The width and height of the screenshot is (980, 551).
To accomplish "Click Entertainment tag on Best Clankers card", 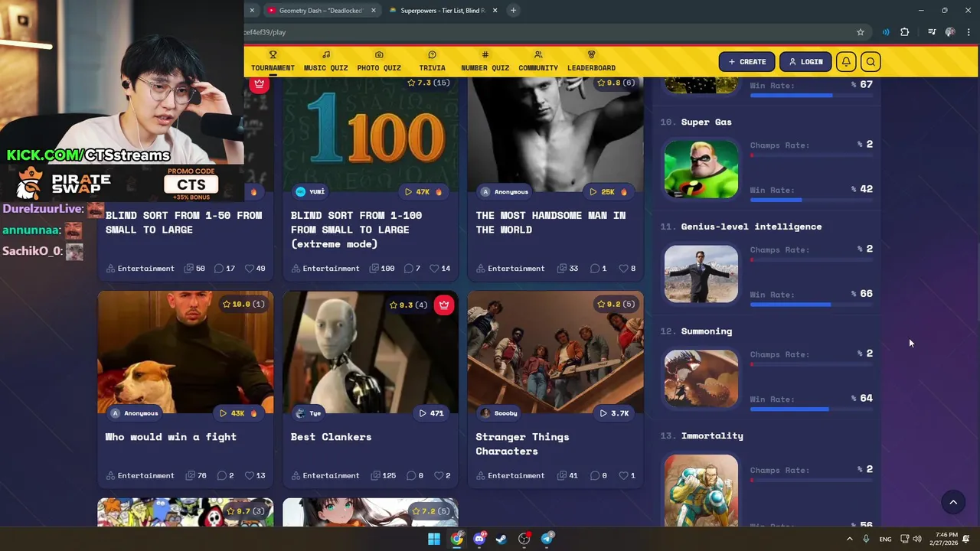I will 325,475.
